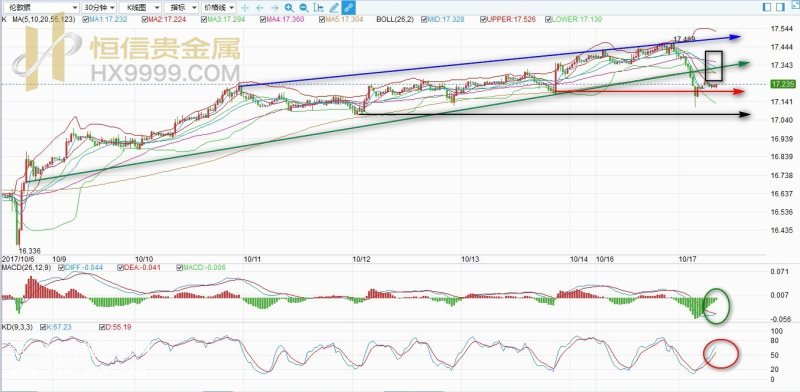This screenshot has height=392, width=800.
Task: Toggle BOLL UPPER line checkbox
Action: coord(483,20)
